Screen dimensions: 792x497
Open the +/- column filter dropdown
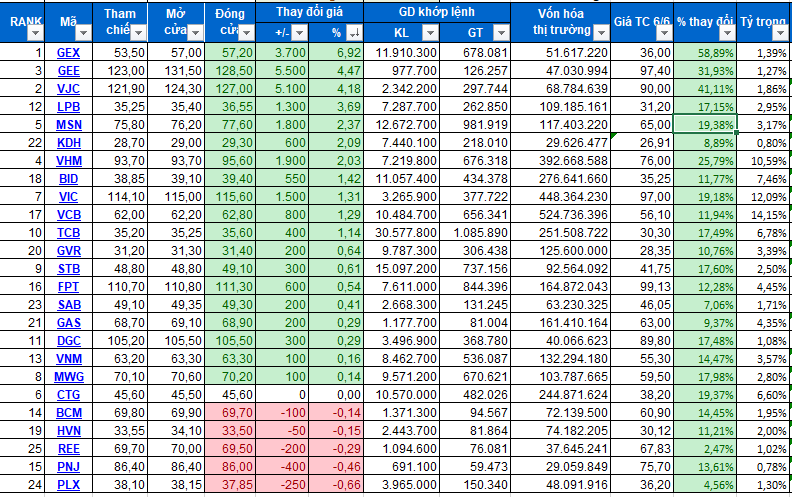(x=300, y=33)
